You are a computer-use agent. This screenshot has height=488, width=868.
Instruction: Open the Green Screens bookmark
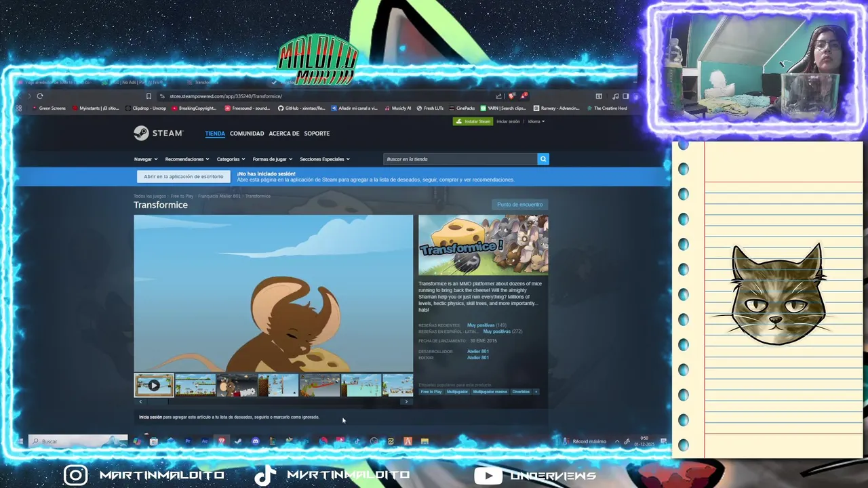[50, 108]
